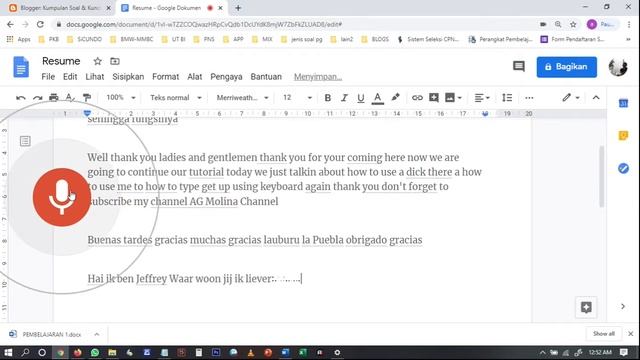Viewport: 640px width, 360px height.
Task: Open the Alat menu
Action: click(195, 77)
